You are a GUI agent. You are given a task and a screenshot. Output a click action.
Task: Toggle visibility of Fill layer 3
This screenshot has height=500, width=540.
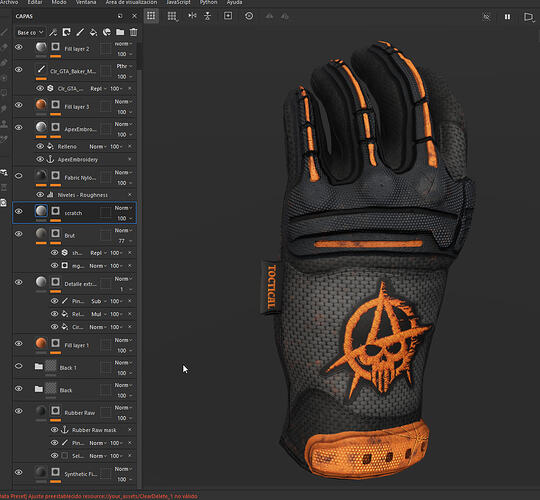click(x=19, y=105)
